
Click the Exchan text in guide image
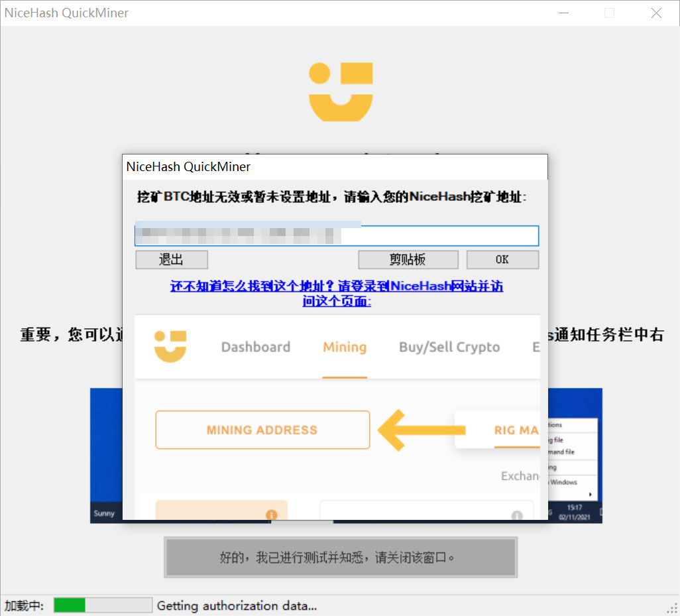click(520, 476)
